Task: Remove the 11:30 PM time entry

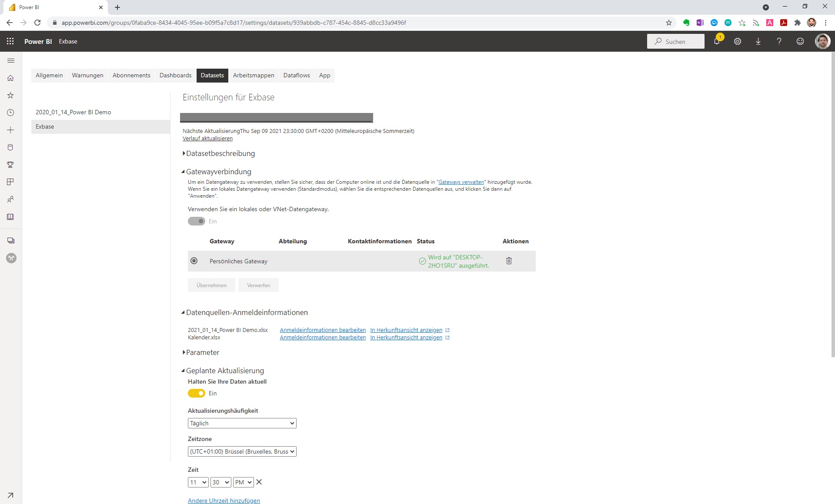Action: pyautogui.click(x=259, y=482)
